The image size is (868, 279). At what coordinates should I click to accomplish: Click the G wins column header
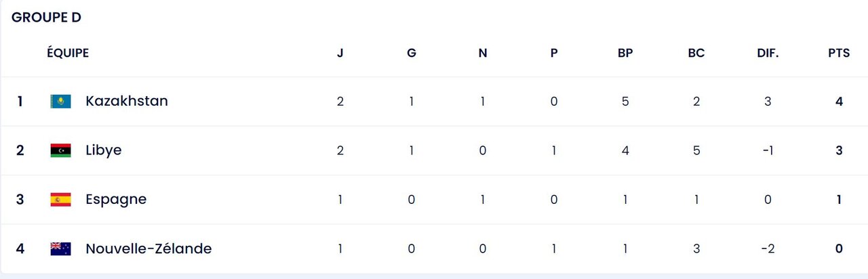tap(412, 53)
